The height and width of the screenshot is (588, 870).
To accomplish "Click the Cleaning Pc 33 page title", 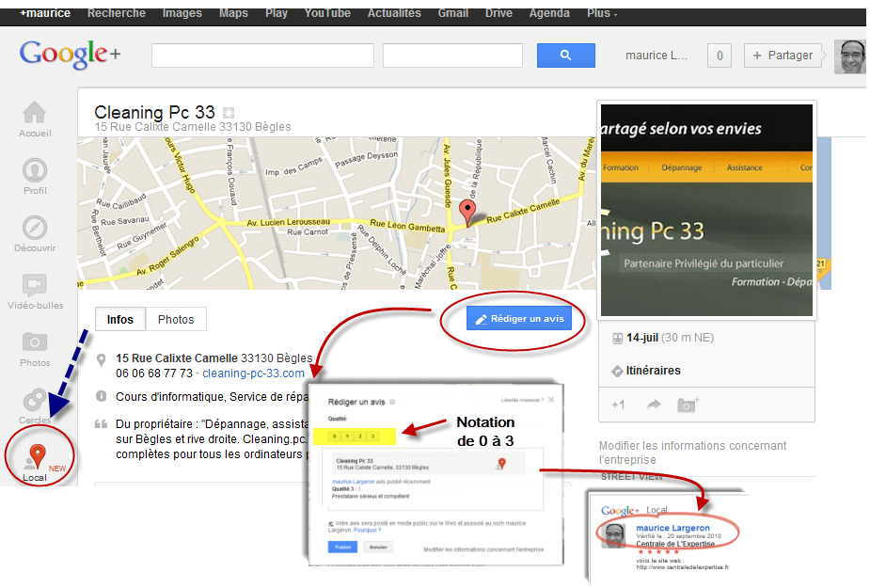I will click(154, 112).
